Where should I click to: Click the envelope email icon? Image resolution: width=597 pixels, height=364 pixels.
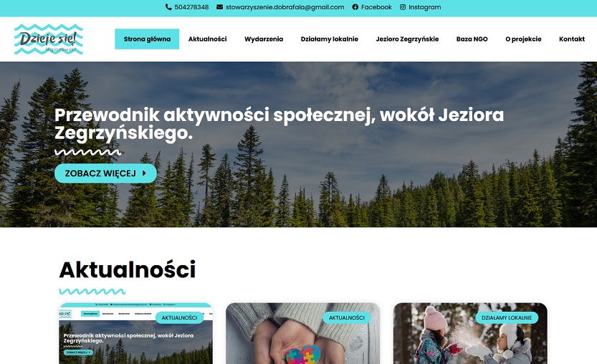(x=220, y=7)
